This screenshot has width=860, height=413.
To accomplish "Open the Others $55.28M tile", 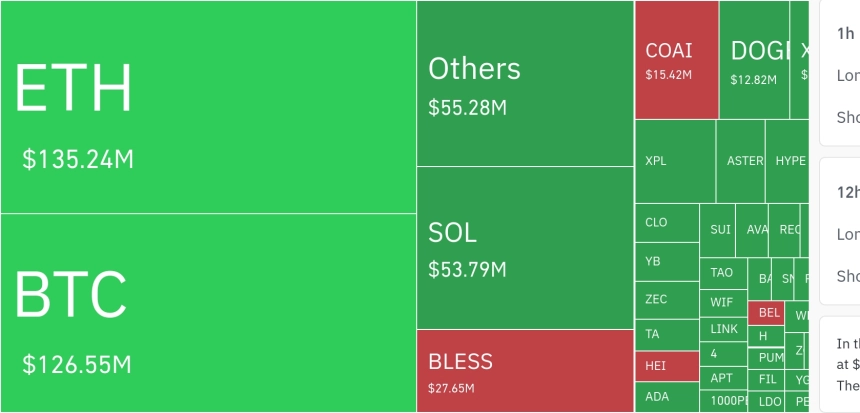I will click(x=525, y=84).
